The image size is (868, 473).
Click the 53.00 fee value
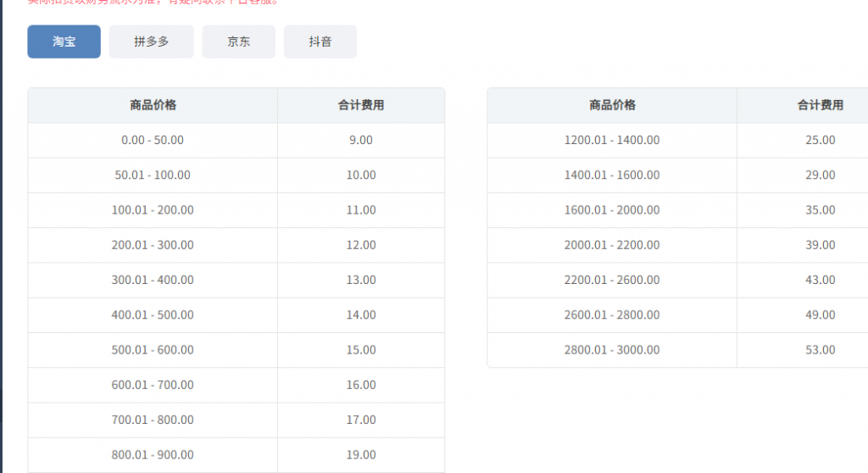pos(821,350)
